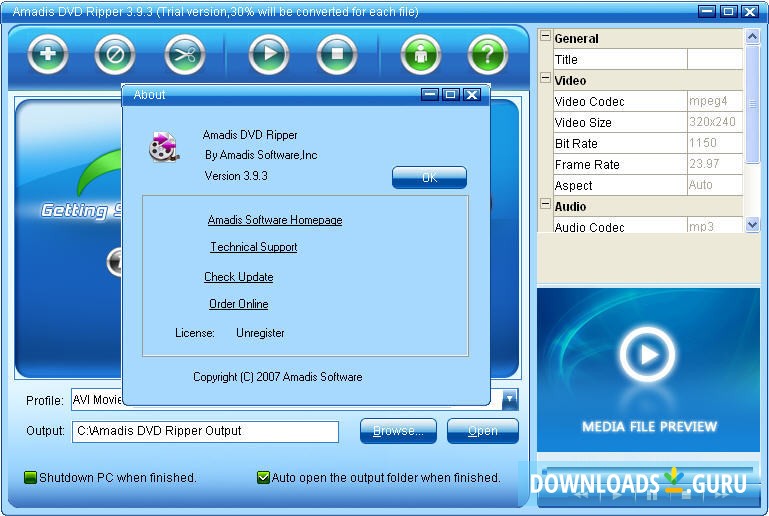Viewport: 769px width, 516px height.
Task: Select the Audio Codec mp3 value
Action: click(715, 226)
